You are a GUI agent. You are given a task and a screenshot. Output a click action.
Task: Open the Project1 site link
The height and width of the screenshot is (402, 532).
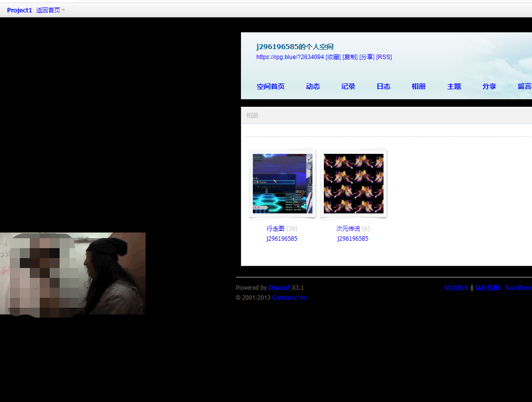tap(19, 10)
